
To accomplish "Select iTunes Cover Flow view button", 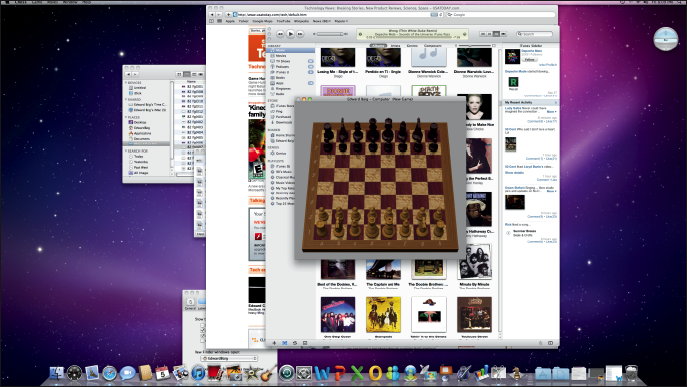I will (503, 34).
